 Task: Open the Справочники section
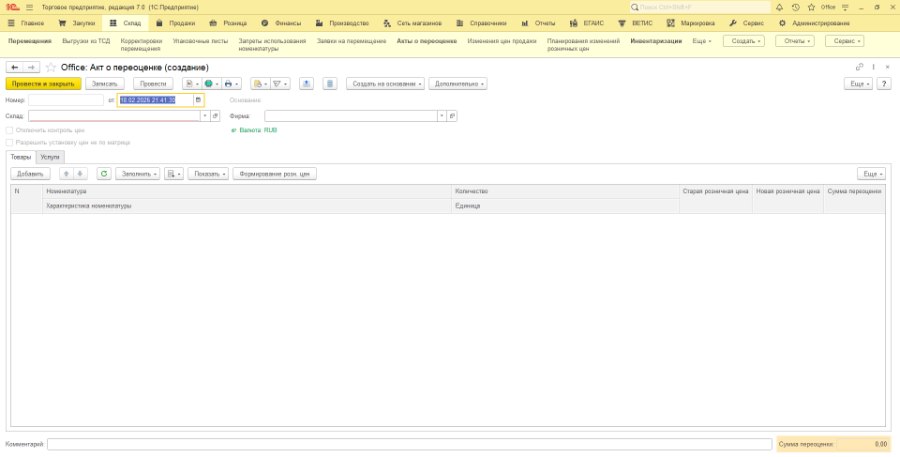coord(481,23)
